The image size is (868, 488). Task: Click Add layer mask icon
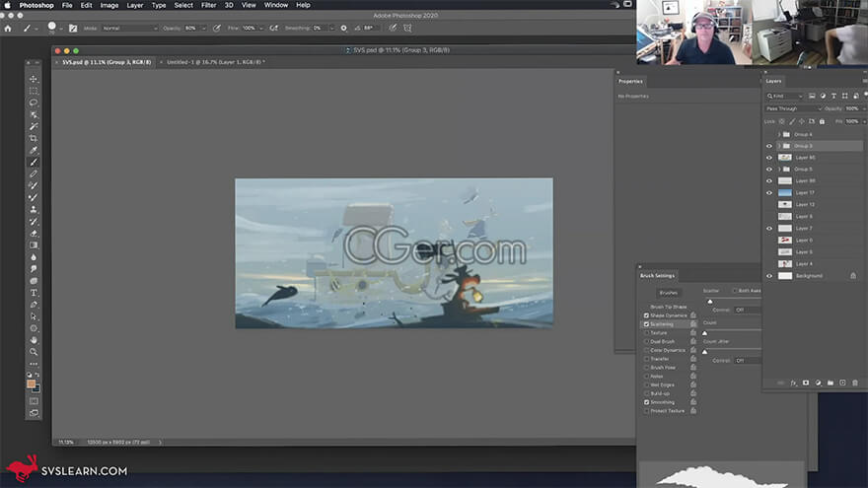(x=806, y=383)
